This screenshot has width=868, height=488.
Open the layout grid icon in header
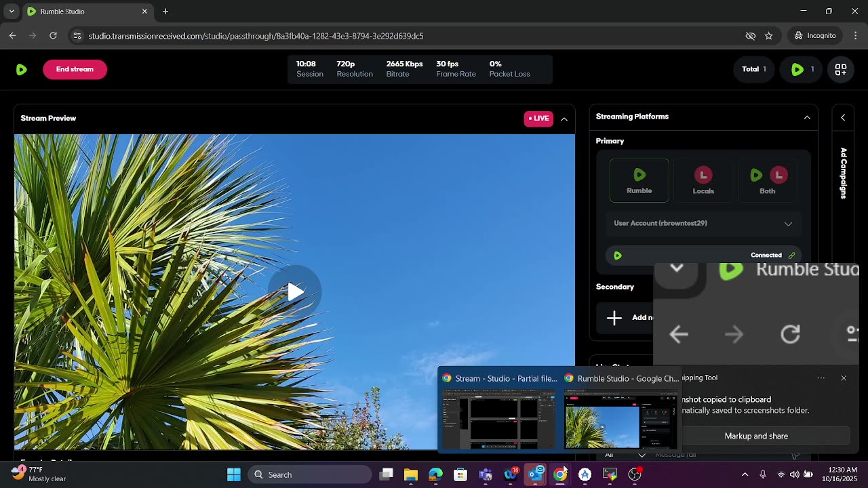pyautogui.click(x=841, y=69)
